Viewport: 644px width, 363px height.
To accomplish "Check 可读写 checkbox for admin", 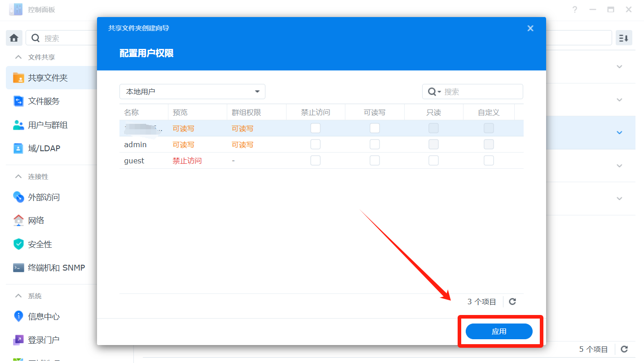I will 375,144.
